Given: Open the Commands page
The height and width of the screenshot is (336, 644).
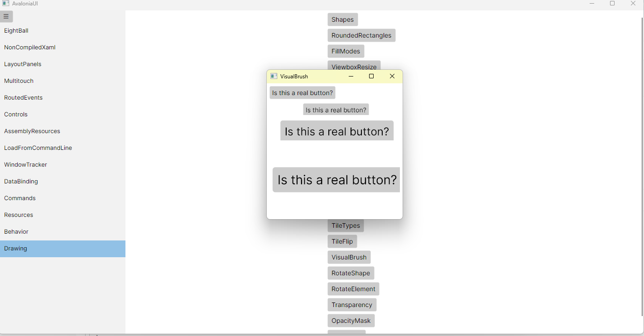Looking at the screenshot, I should coord(62,198).
